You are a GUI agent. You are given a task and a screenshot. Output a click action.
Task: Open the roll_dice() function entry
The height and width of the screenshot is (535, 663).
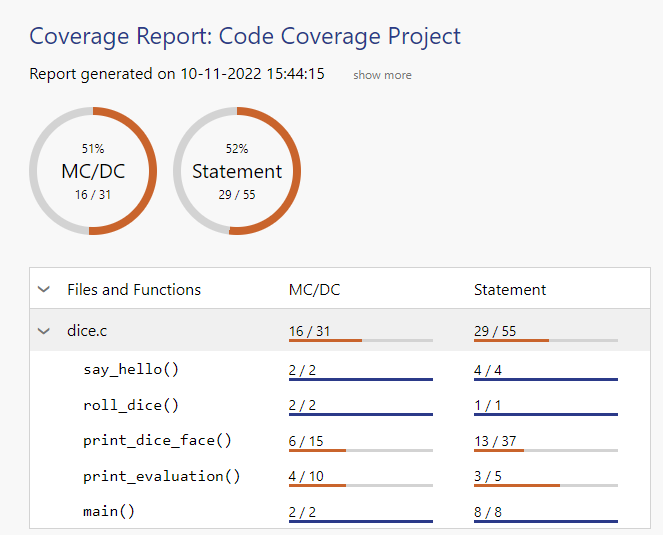point(131,406)
